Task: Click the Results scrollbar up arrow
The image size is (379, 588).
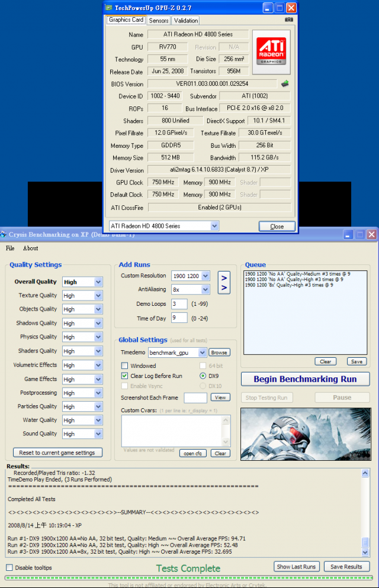Action: [x=365, y=473]
